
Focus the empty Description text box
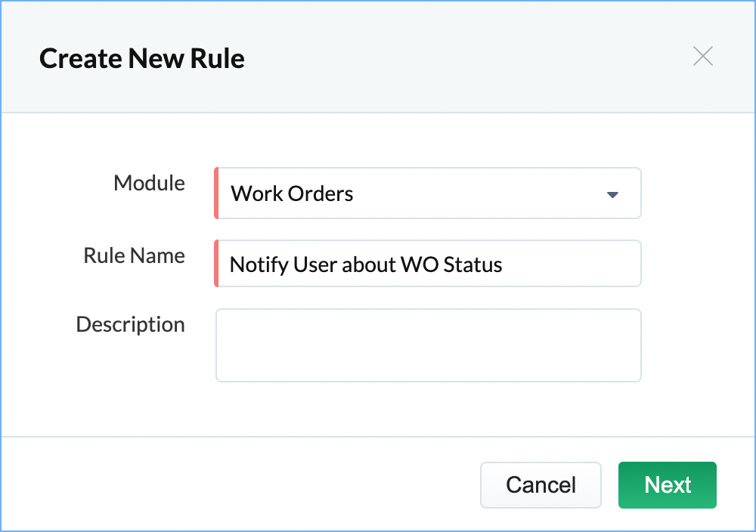click(x=428, y=345)
